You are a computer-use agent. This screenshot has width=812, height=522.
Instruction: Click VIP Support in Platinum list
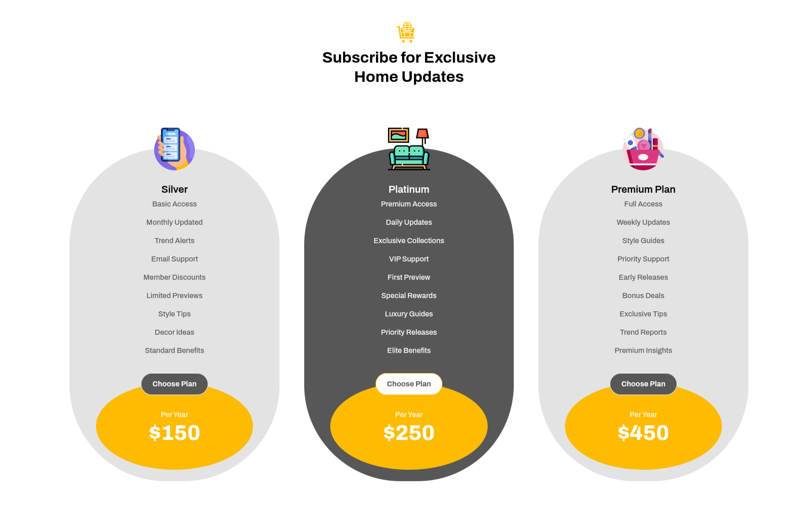(x=409, y=259)
